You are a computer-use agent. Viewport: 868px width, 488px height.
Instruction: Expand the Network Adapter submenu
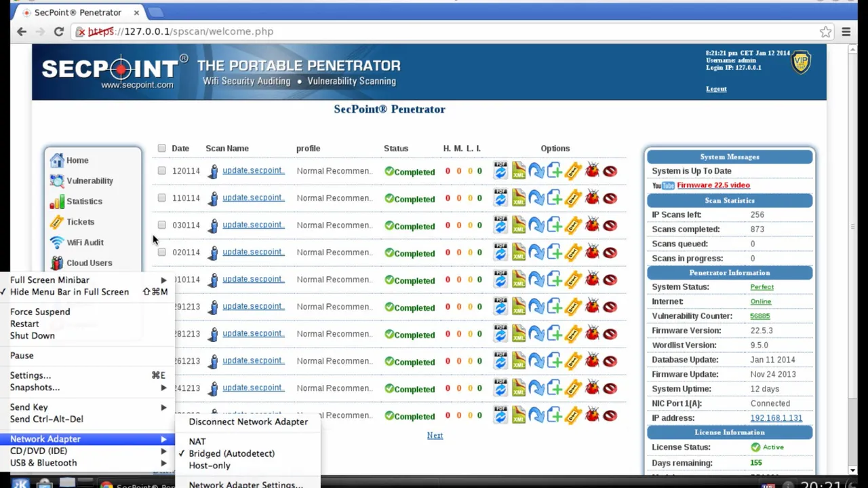(x=86, y=439)
